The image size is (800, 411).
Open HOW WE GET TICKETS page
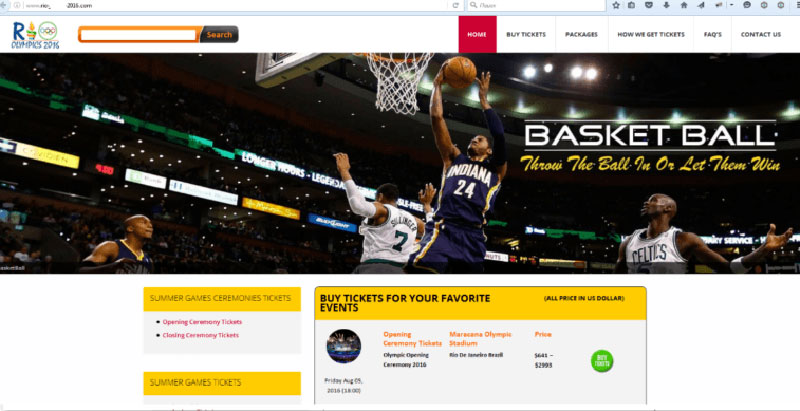click(x=651, y=34)
